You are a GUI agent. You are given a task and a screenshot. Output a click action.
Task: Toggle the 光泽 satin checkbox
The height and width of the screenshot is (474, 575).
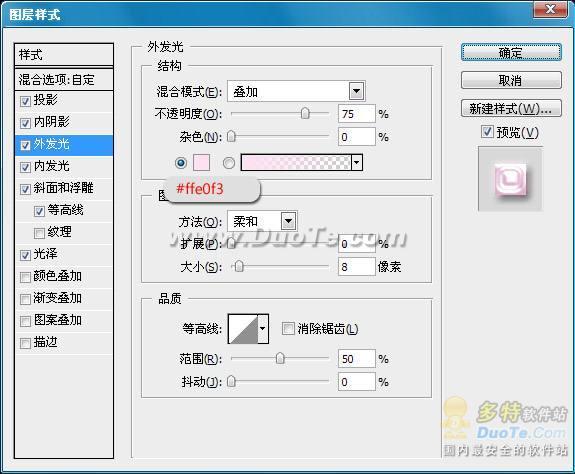coord(25,255)
